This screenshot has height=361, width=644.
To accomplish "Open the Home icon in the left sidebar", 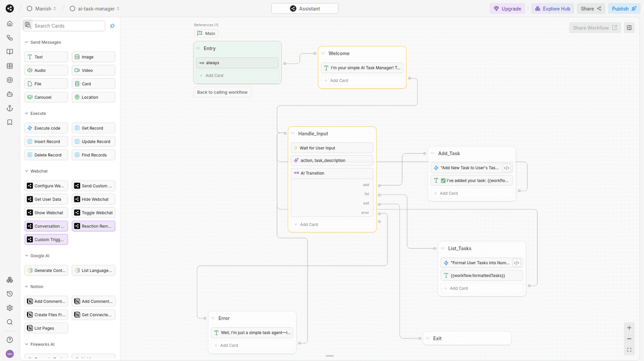I will (x=9, y=23).
